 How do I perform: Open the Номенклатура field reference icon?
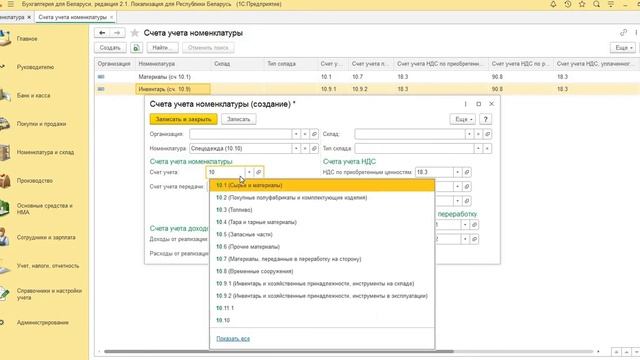coord(314,149)
